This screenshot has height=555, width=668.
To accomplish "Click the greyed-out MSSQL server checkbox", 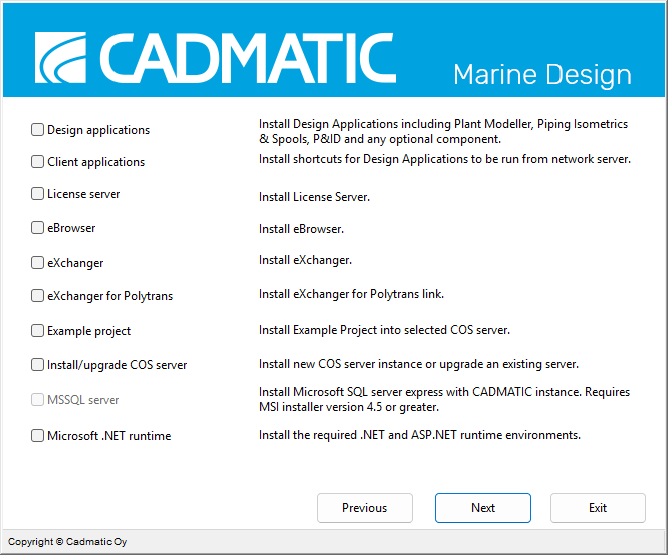I will (x=38, y=400).
